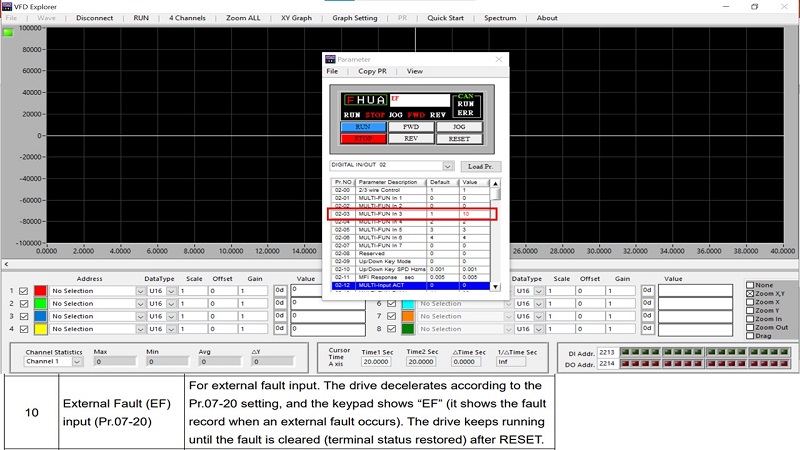This screenshot has width=800, height=450.
Task: Toggle channel 7 enable checkbox
Action: pyautogui.click(x=391, y=316)
